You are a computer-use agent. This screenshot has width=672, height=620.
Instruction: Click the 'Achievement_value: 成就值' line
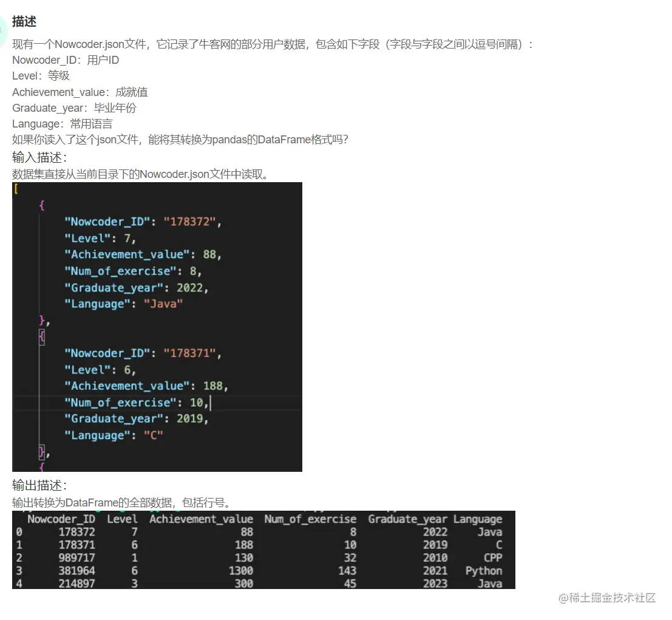[x=80, y=92]
